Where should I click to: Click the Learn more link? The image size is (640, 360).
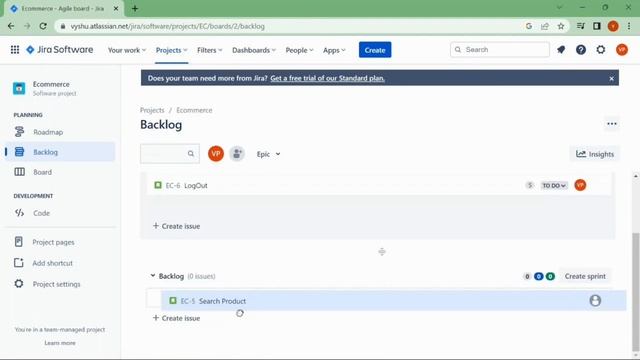click(60, 343)
